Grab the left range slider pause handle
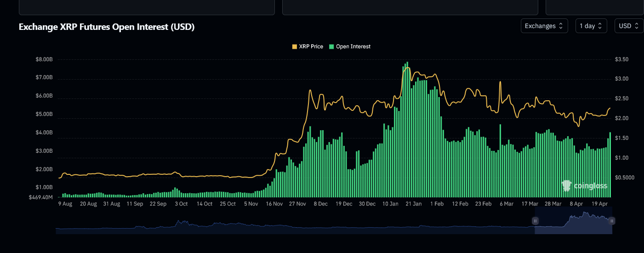The width and height of the screenshot is (644, 253). (535, 221)
